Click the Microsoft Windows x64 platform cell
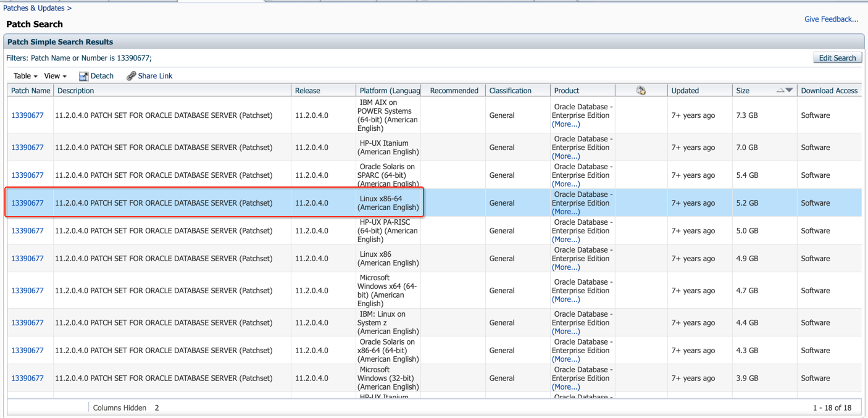Screen dimensions: 868x418 388,291
